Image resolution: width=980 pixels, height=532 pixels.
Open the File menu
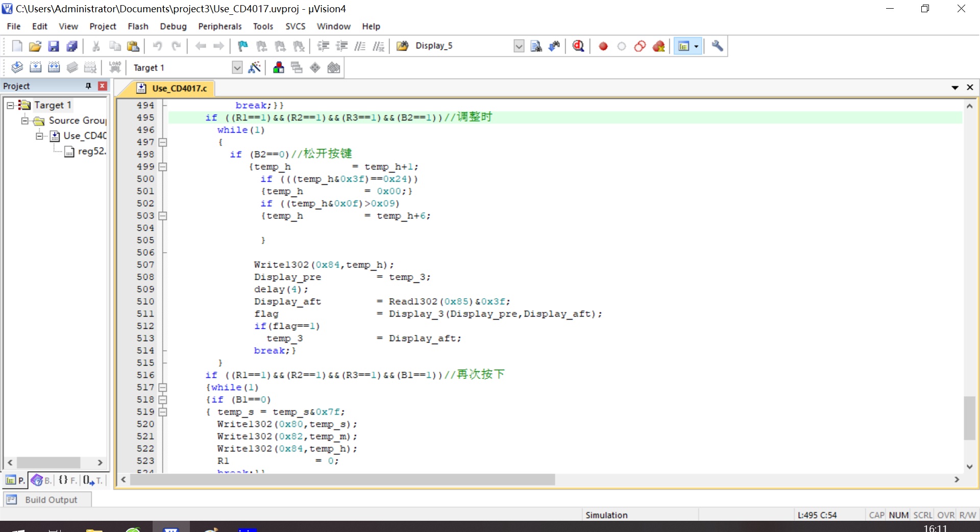coord(14,26)
